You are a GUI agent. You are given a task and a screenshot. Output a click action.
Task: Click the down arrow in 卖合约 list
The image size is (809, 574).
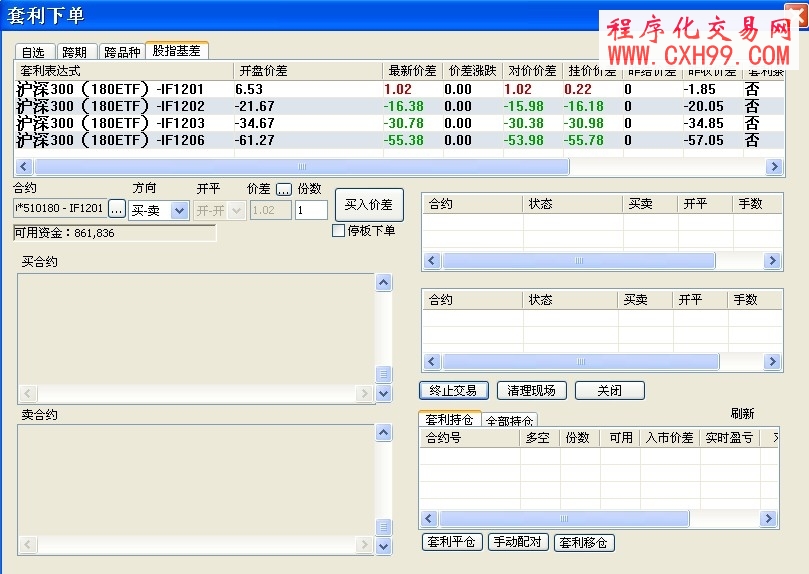click(x=383, y=546)
